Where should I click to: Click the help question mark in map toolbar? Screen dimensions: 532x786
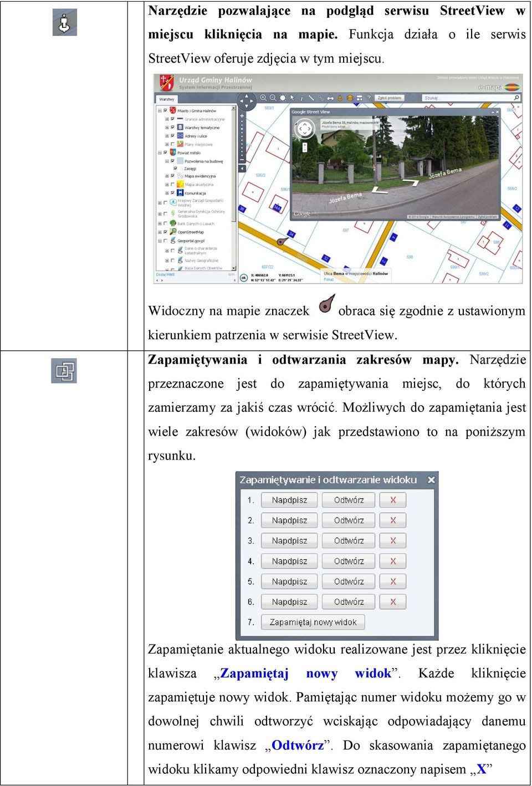[369, 98]
